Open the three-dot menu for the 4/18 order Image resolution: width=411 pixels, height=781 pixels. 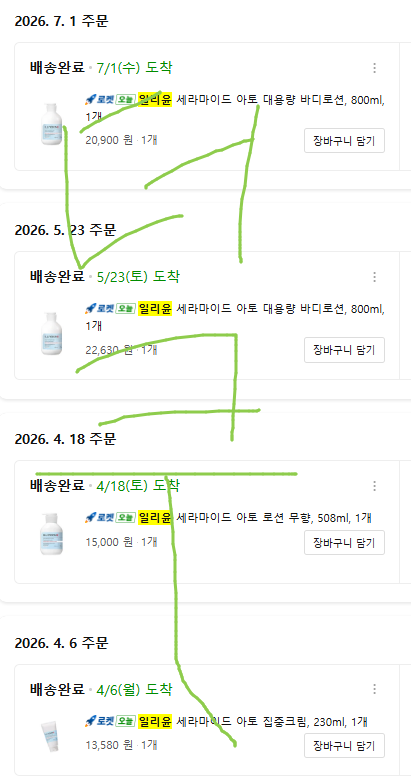click(375, 486)
